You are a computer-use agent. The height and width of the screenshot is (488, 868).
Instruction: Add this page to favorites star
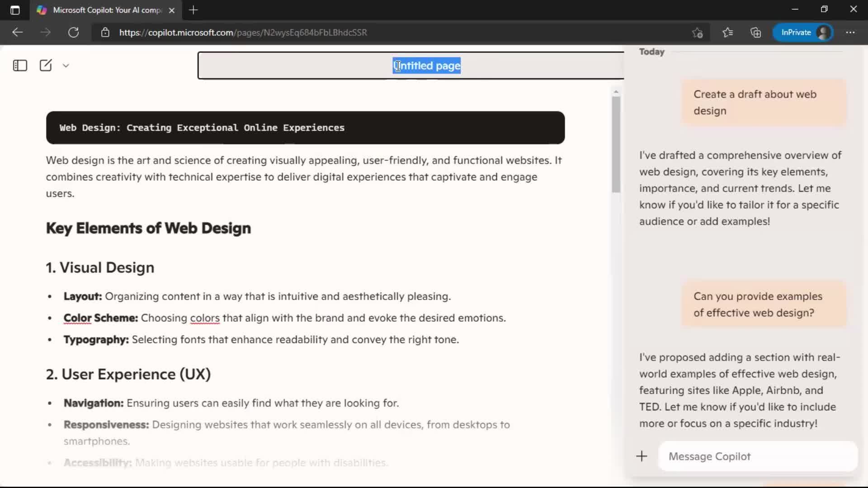[698, 33]
